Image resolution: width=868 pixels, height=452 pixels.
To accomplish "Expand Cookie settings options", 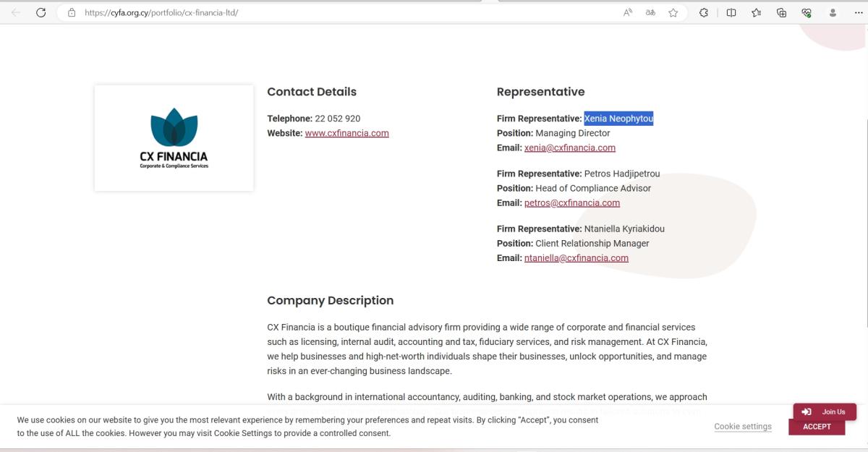I will [x=743, y=427].
